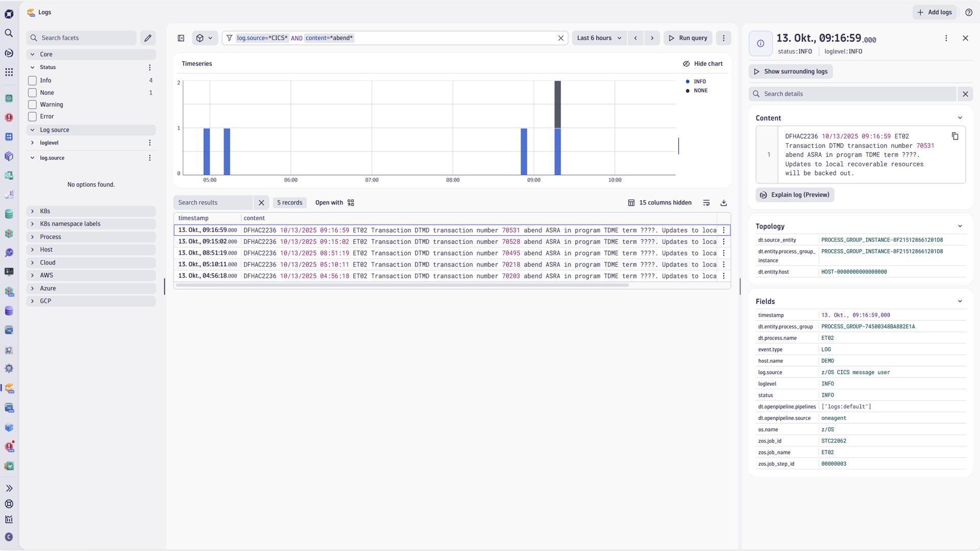Download the search results via download icon
Screen dimensions: 980x551
[724, 203]
